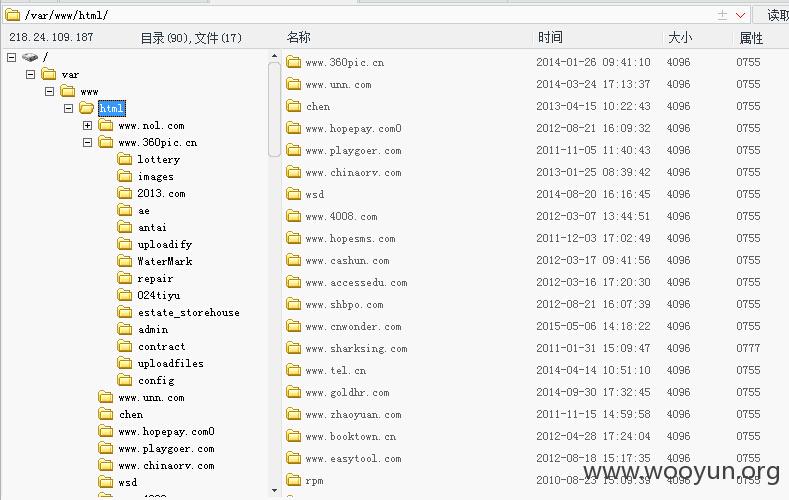
Task: Select images folder in tree
Action: coord(155,177)
